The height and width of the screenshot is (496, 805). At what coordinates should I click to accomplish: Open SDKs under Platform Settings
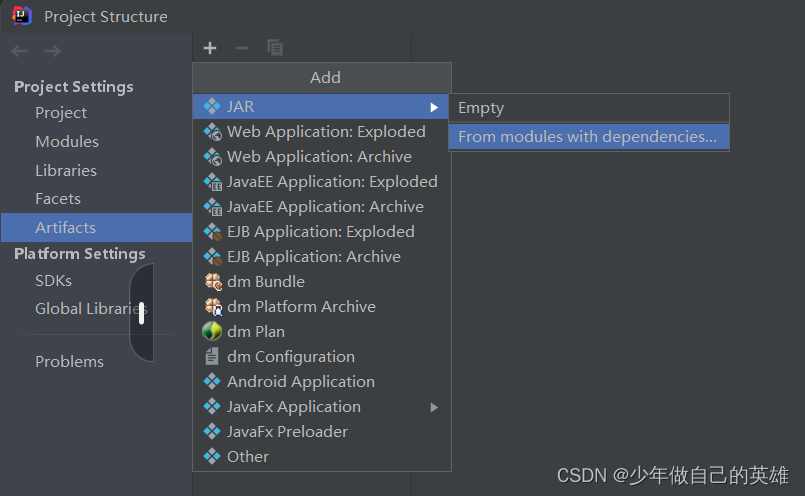(x=53, y=281)
